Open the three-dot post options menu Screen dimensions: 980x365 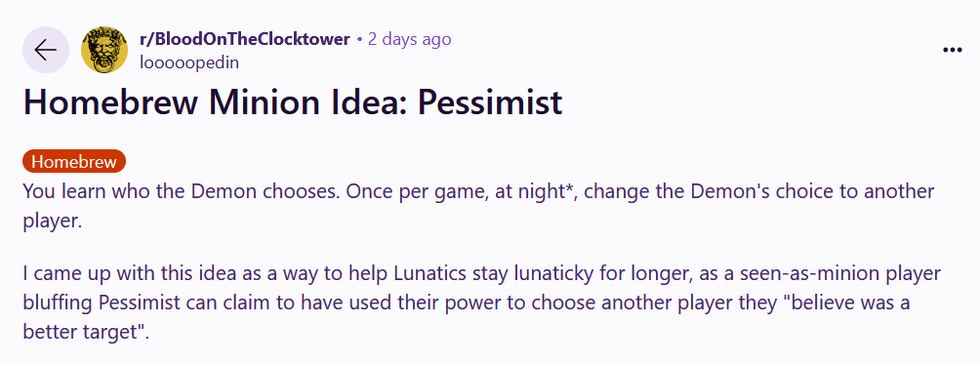tap(952, 51)
